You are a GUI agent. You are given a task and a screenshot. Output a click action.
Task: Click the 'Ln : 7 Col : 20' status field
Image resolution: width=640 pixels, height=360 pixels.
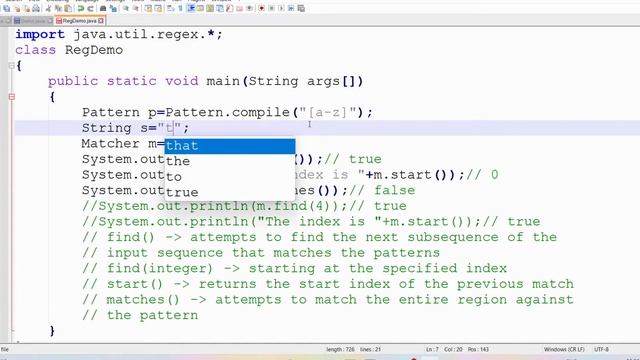pyautogui.click(x=457, y=349)
